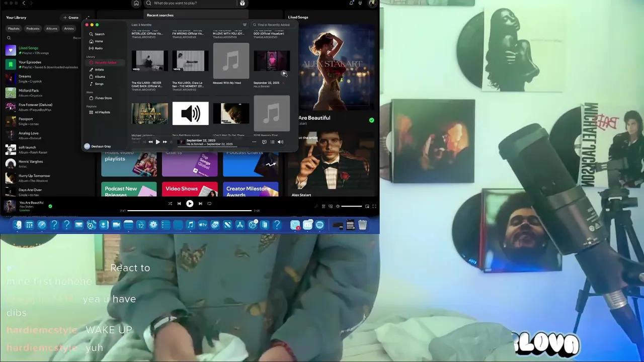The width and height of the screenshot is (644, 362).
Task: Toggle saved checkmark beside You Are Beautiful player bar
Action: click(50, 206)
